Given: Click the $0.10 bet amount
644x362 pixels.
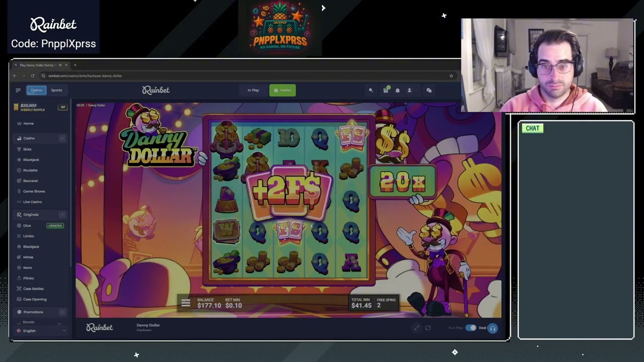Looking at the screenshot, I should (233, 303).
